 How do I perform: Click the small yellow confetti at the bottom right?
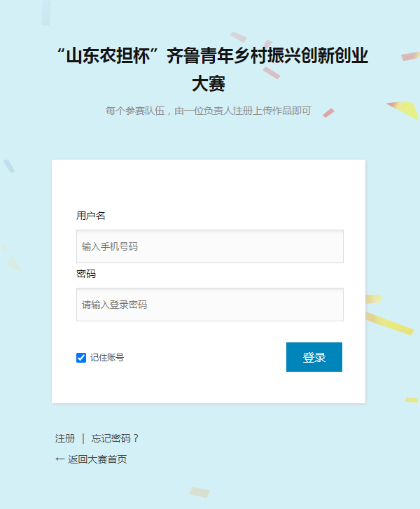click(x=411, y=400)
